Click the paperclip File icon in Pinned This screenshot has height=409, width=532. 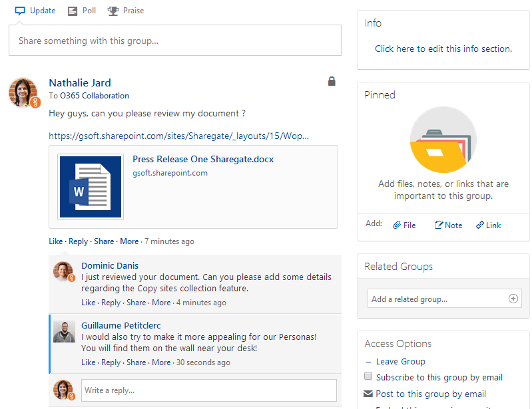pos(396,225)
